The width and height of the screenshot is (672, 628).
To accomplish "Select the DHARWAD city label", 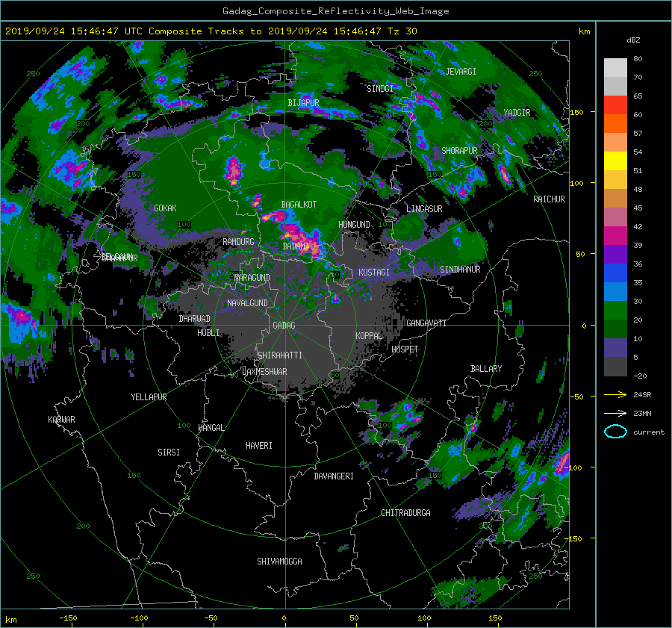I will coord(194,319).
